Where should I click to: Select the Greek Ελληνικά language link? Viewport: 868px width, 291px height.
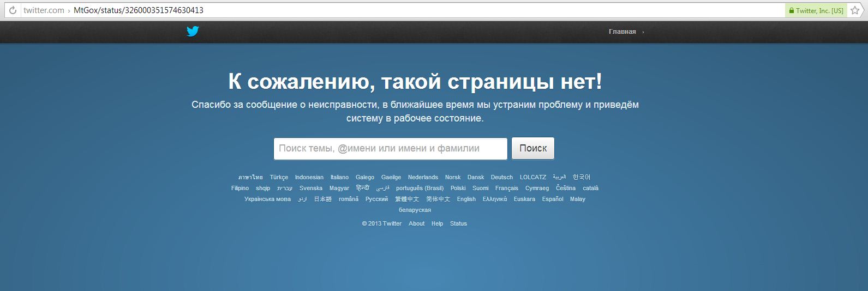495,199
